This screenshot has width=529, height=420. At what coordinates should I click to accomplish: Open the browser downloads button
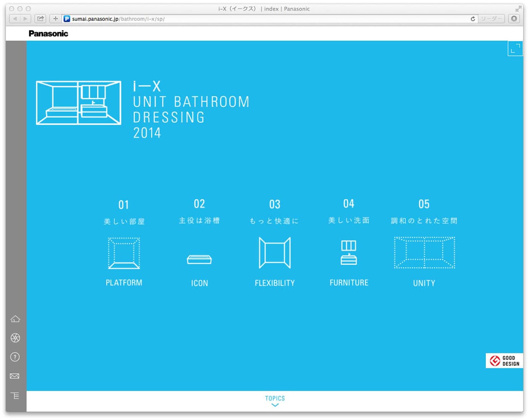click(514, 18)
